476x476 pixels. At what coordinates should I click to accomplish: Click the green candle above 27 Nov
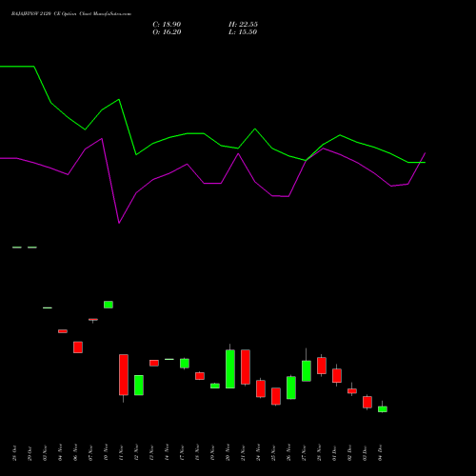(307, 371)
